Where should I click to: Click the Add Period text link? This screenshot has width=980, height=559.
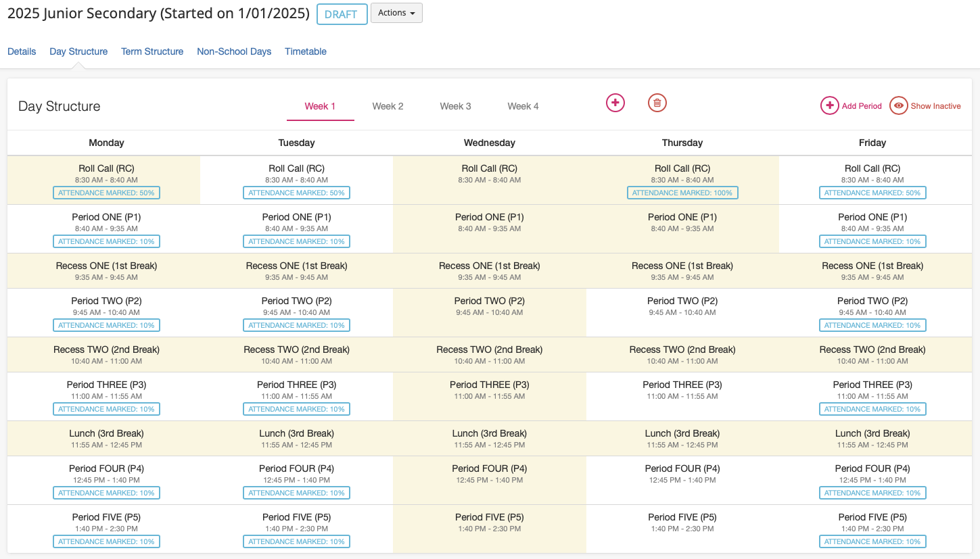[x=862, y=106]
